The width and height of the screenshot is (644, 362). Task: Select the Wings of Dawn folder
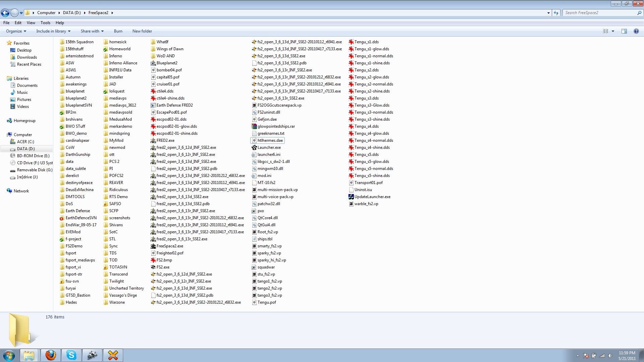coord(167,49)
